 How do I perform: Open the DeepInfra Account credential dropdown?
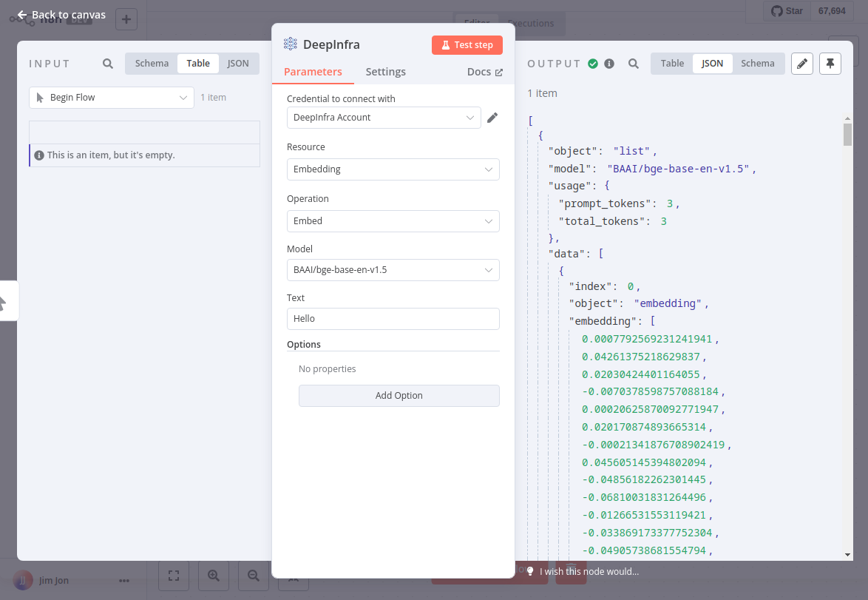[384, 118]
